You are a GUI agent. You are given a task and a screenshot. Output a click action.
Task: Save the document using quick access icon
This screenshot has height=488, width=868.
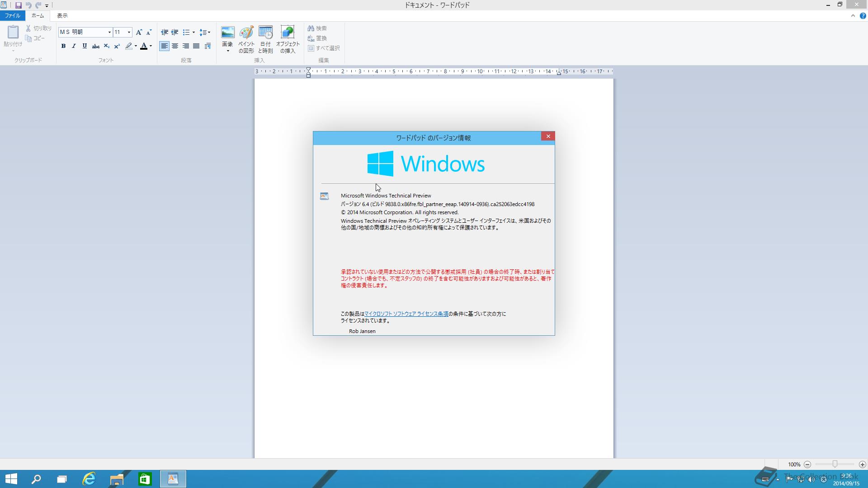tap(19, 5)
